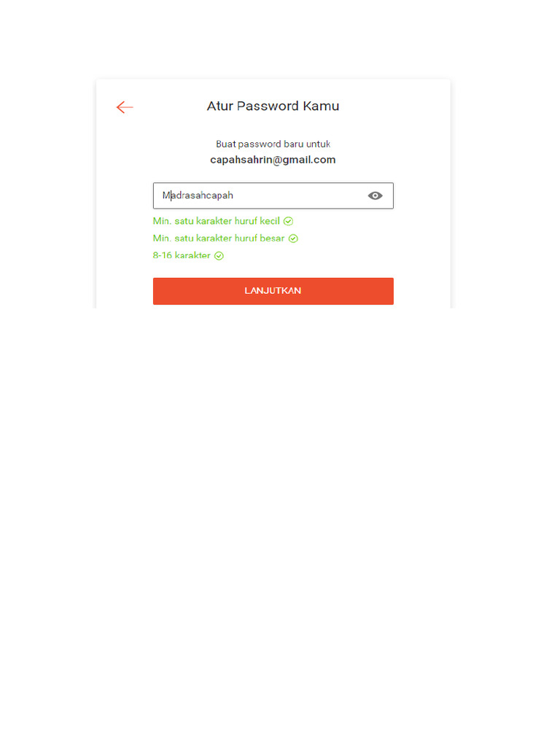This screenshot has height=747, width=560.
Task: Click the blank page area below the card
Action: point(280,511)
